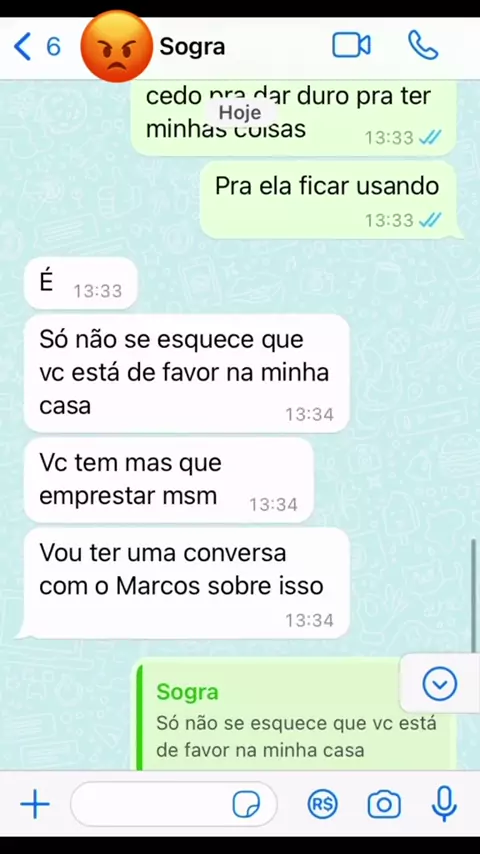Tap the message input field
This screenshot has width=480, height=854.
coord(174,804)
